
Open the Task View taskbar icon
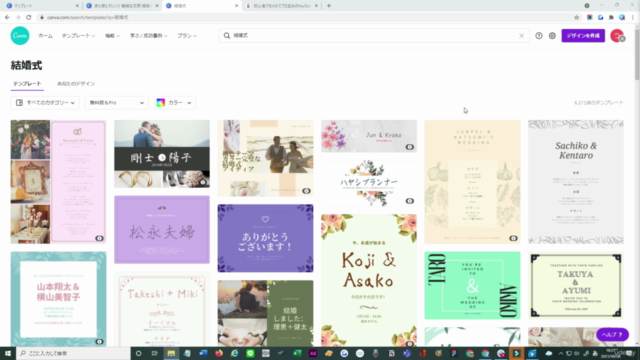pyautogui.click(x=155, y=353)
